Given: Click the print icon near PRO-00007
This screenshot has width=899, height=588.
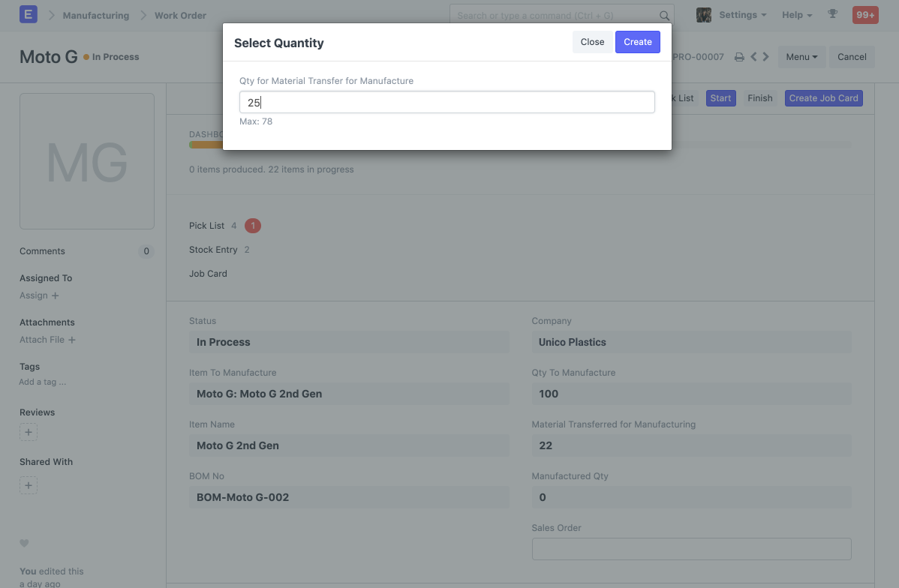Looking at the screenshot, I should tap(739, 56).
